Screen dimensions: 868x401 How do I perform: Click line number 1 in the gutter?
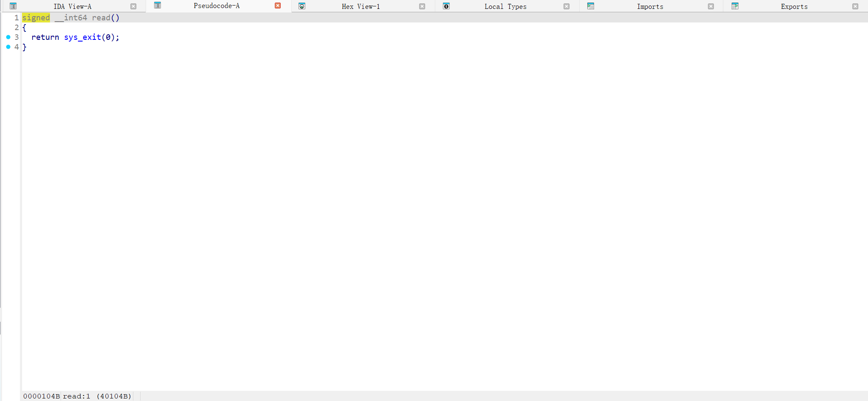(17, 18)
